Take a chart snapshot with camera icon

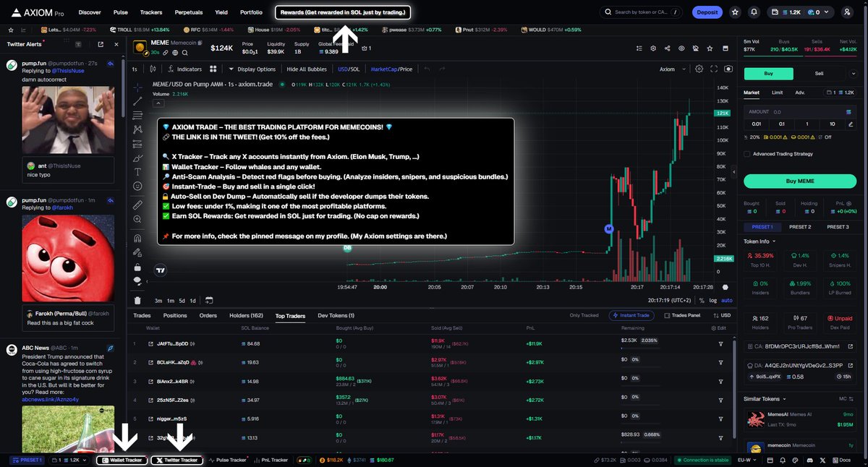click(x=728, y=69)
